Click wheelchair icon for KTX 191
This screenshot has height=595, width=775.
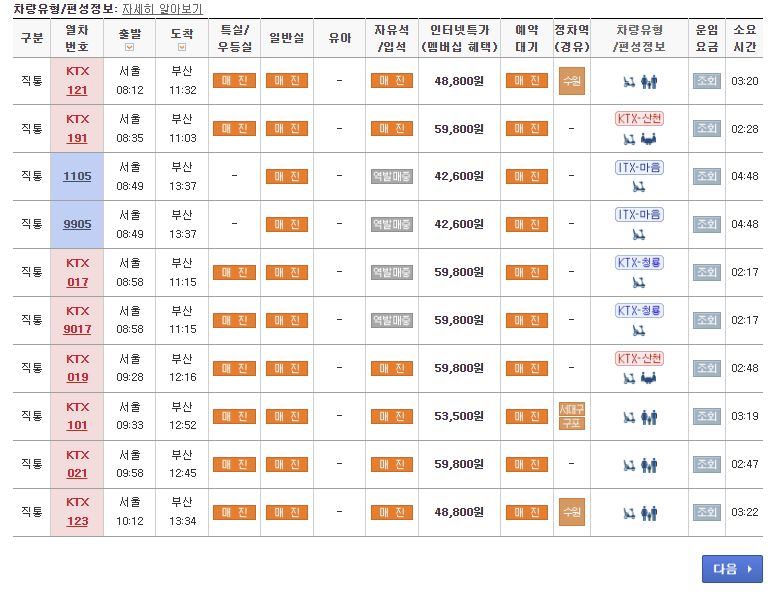(x=629, y=140)
